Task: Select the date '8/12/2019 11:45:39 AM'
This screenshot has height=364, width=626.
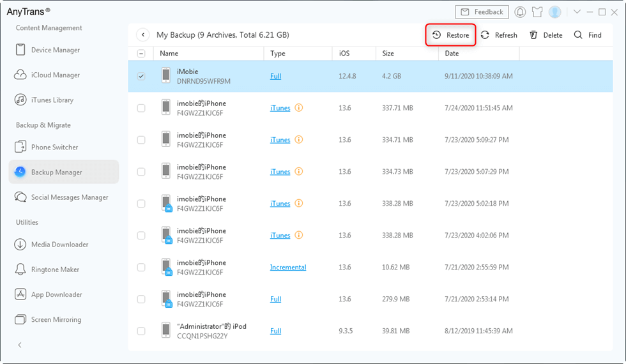Action: (478, 331)
